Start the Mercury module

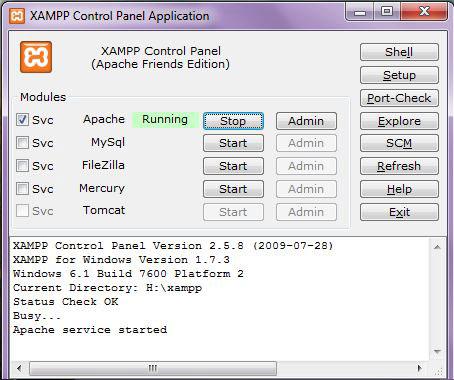tap(233, 189)
